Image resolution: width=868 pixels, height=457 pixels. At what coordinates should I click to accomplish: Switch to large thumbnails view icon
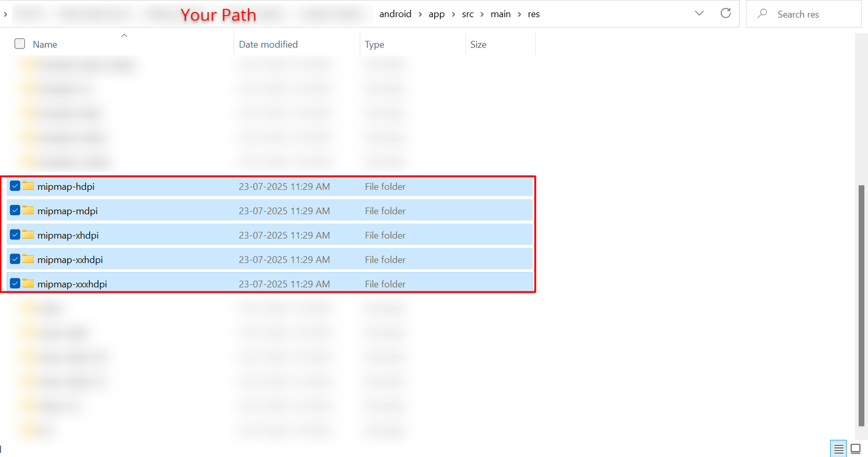click(856, 449)
